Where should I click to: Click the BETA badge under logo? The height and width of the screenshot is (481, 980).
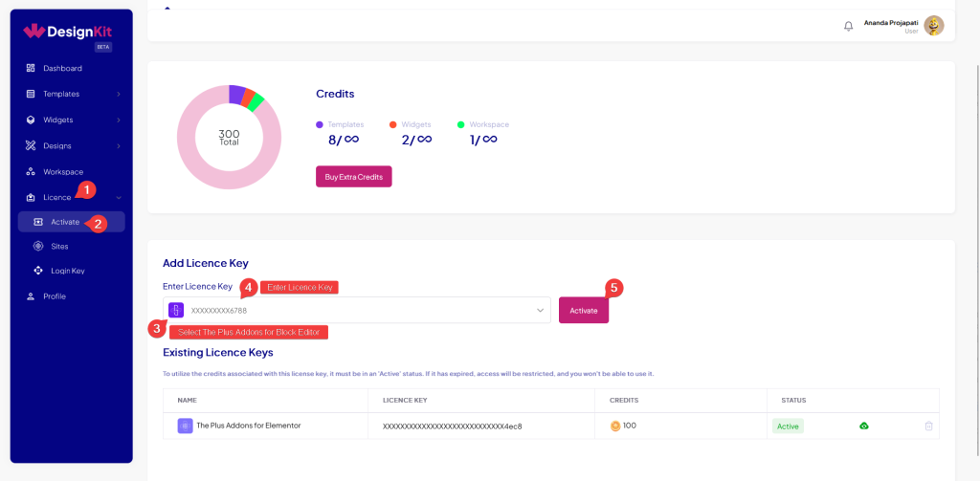pyautogui.click(x=103, y=47)
